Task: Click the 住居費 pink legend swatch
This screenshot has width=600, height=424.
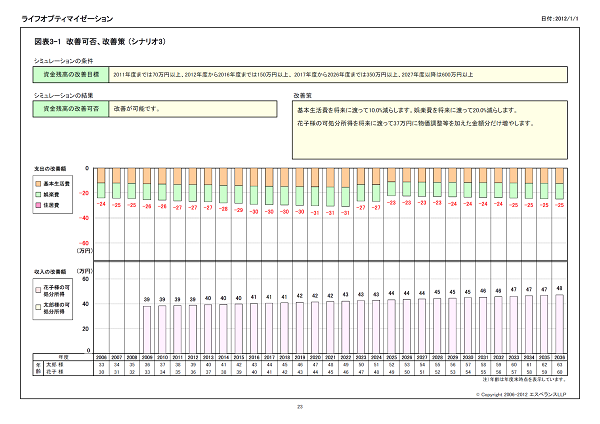Action: [38, 204]
